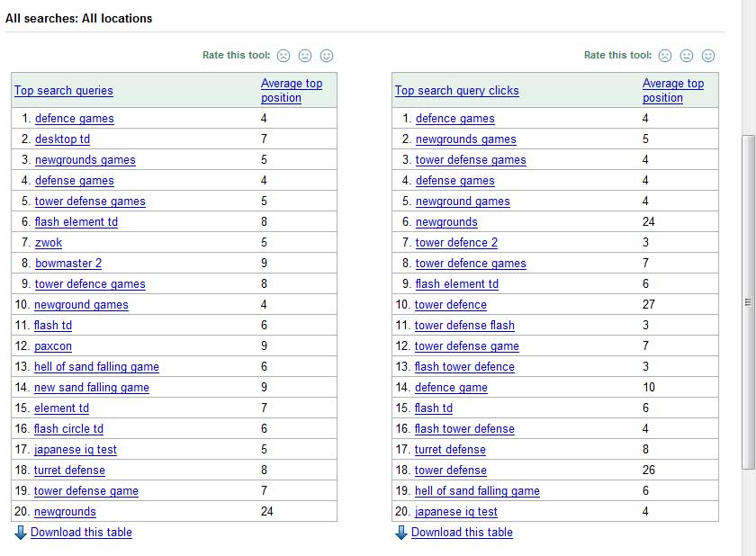Rate right table with happy face icon

(708, 56)
